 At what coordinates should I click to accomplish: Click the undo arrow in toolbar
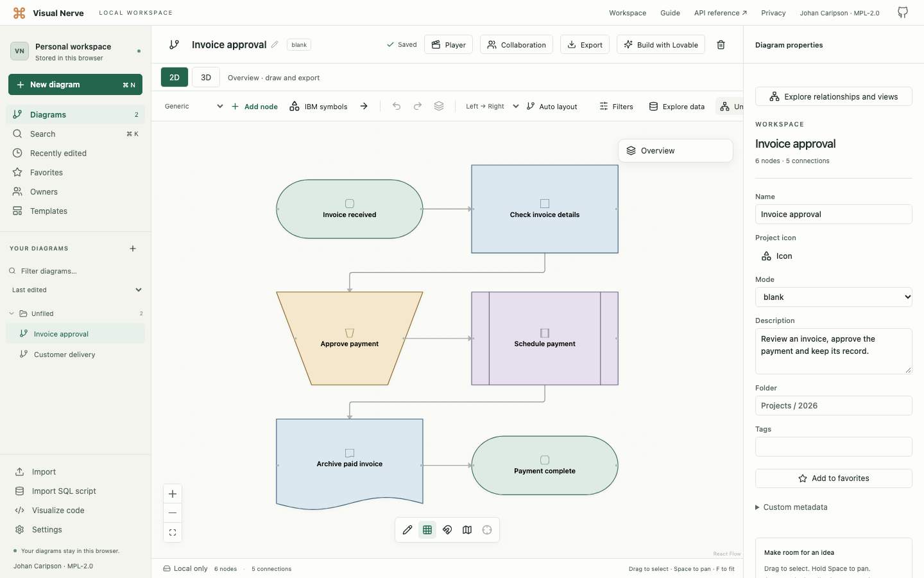(397, 106)
